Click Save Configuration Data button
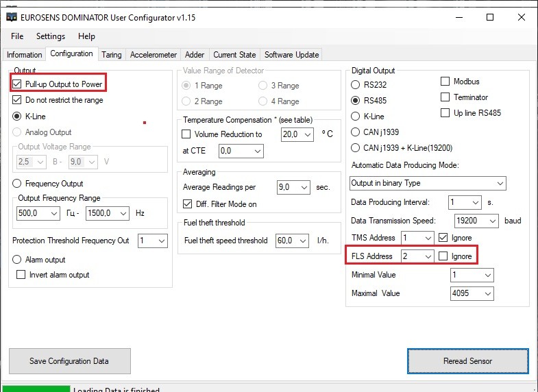The height and width of the screenshot is (392, 538). point(70,361)
